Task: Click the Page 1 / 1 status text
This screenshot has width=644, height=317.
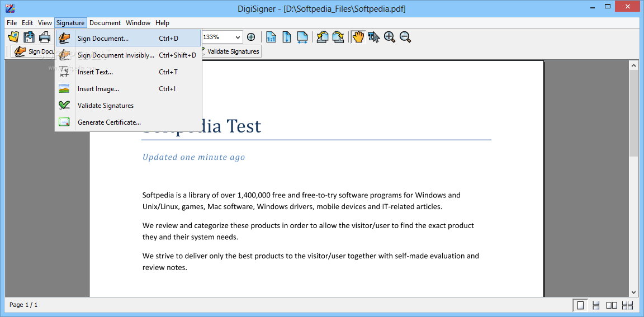Action: (23, 305)
